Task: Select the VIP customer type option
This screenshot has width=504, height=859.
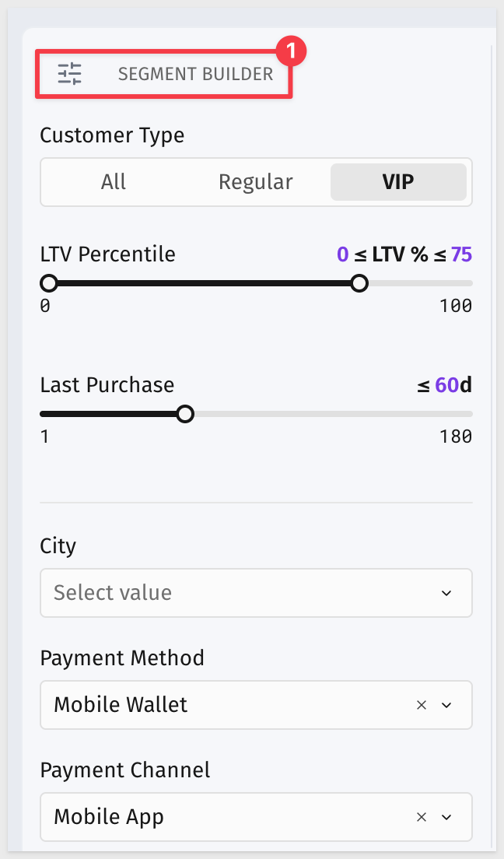Action: tap(398, 182)
